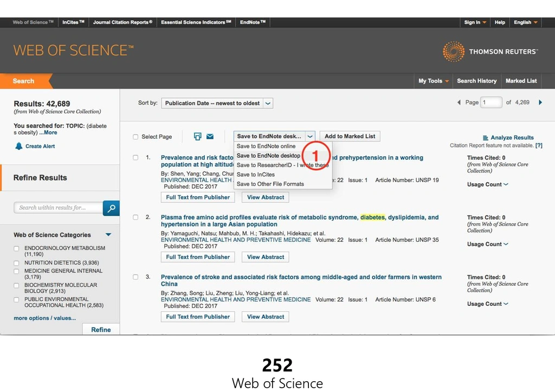The image size is (555, 392).
Task: Open Full Text from Publisher, result 3
Action: (x=198, y=317)
